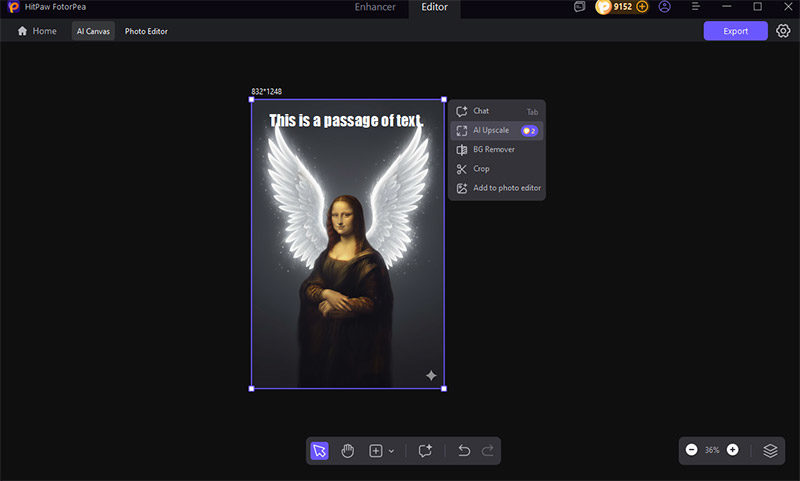
Task: Choose AI Upscale from context menu
Action: tap(491, 130)
